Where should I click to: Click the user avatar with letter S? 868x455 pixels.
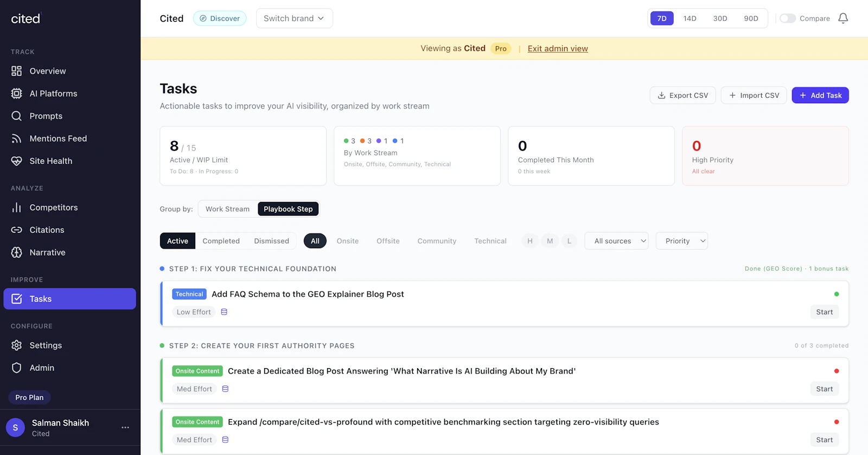pyautogui.click(x=15, y=428)
